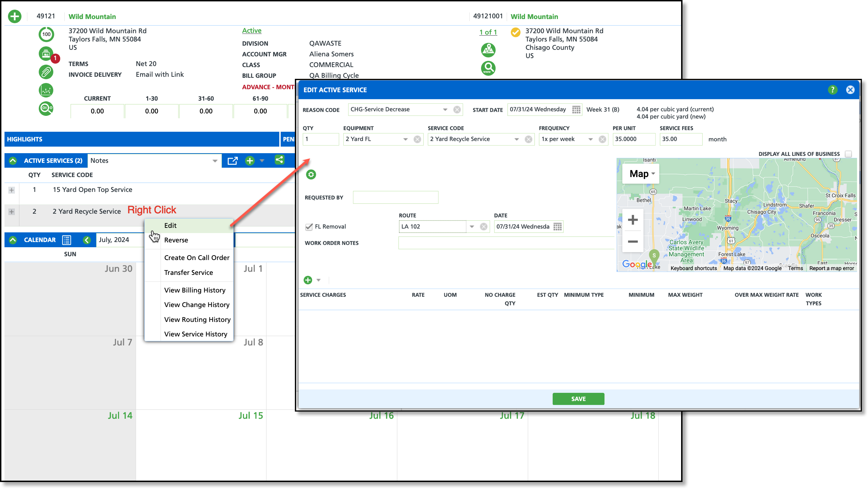
Task: Expand the 15 Yard Open Top Service row
Action: pyautogui.click(x=12, y=190)
